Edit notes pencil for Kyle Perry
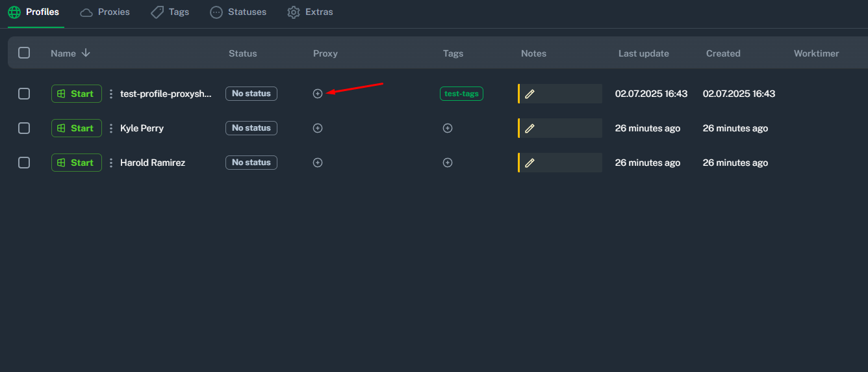 [x=530, y=128]
